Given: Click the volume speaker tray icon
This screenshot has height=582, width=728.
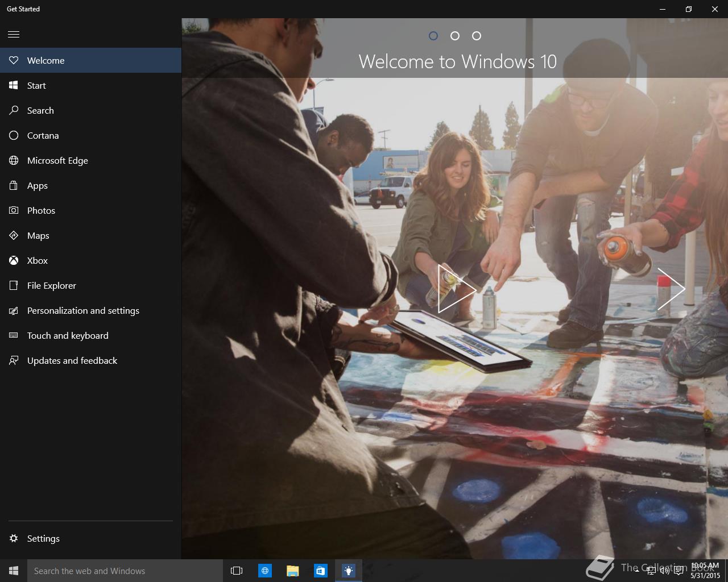Looking at the screenshot, I should pos(665,571).
